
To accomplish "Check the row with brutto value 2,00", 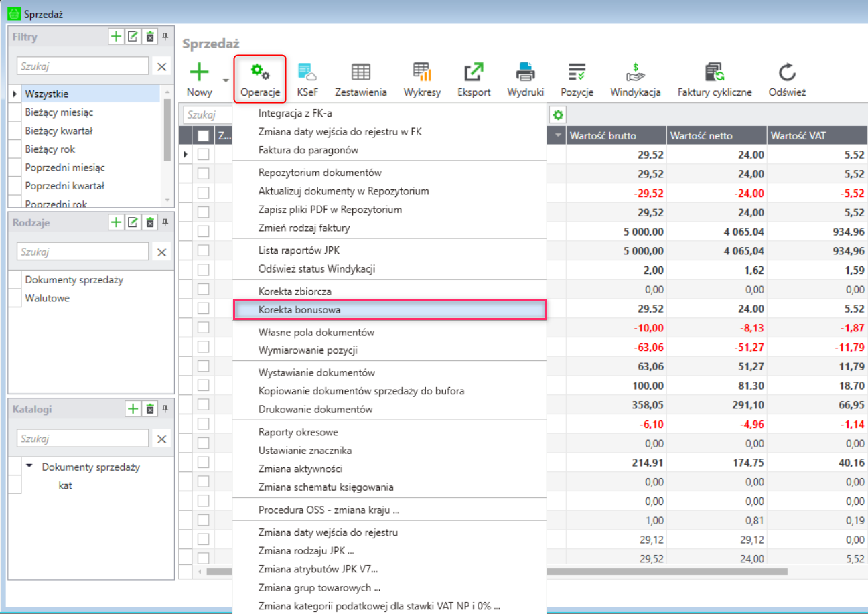I will (x=204, y=271).
